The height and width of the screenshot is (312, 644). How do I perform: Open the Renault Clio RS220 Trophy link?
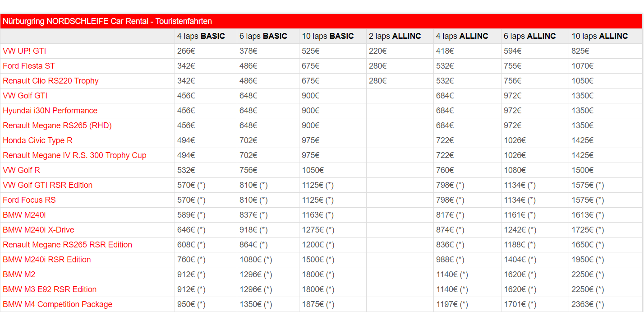(x=51, y=81)
